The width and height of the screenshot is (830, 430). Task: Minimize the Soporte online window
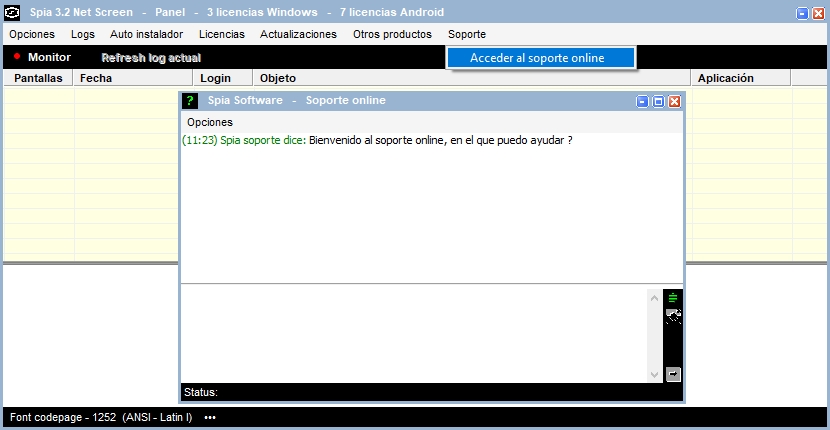642,102
